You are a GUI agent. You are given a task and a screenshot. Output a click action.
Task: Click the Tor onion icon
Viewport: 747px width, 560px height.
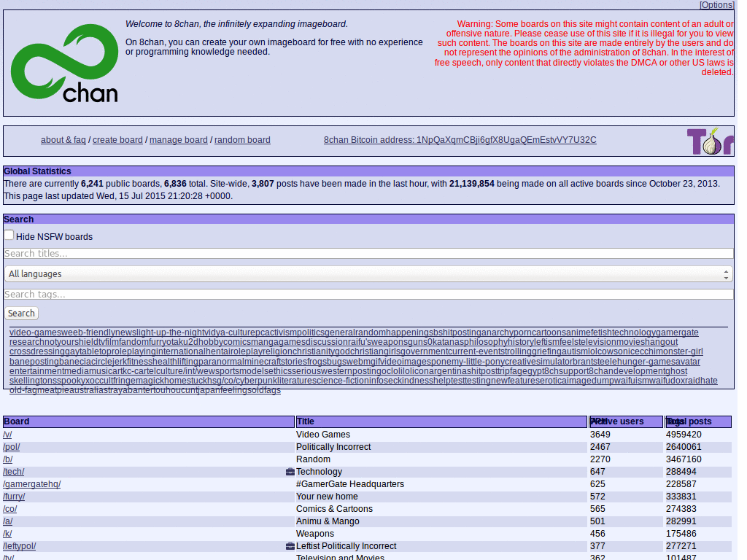click(709, 141)
